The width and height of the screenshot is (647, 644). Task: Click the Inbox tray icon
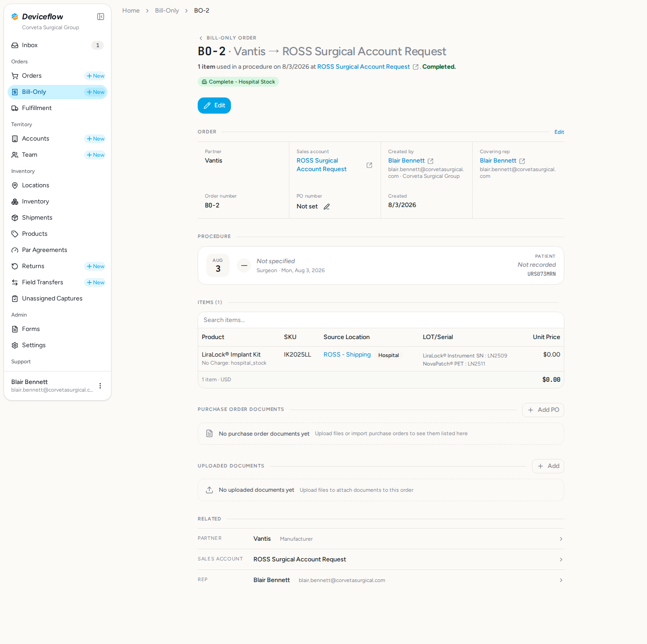pyautogui.click(x=15, y=45)
